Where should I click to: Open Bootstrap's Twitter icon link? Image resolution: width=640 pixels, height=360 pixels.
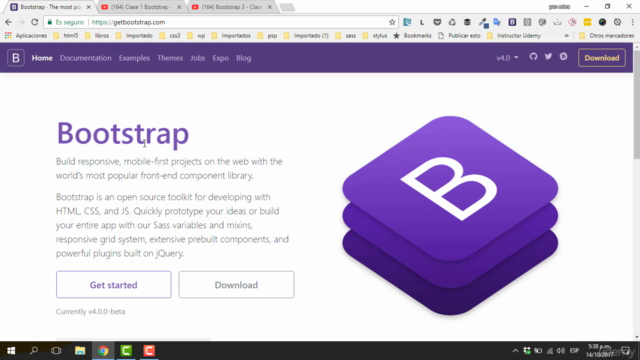[x=548, y=57]
